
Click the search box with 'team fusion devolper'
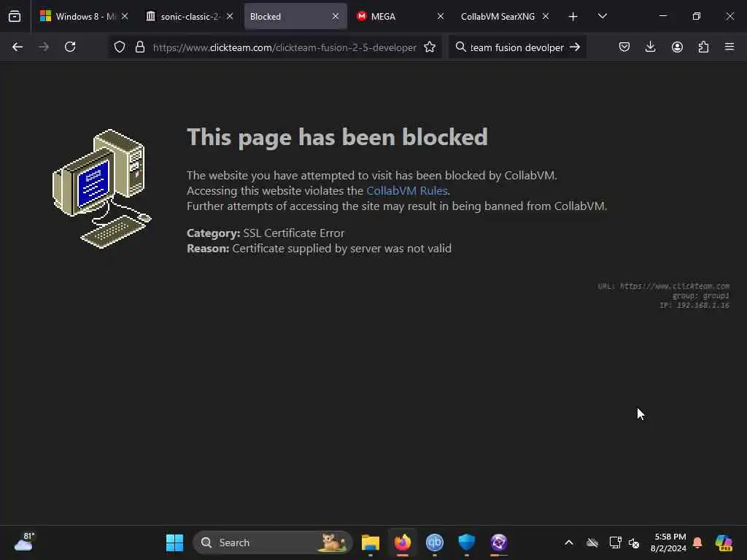pos(517,47)
